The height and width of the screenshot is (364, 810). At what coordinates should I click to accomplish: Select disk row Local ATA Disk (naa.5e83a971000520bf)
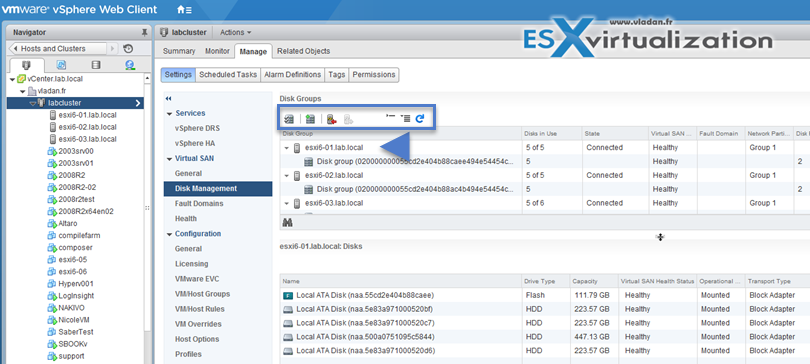pyautogui.click(x=545, y=309)
